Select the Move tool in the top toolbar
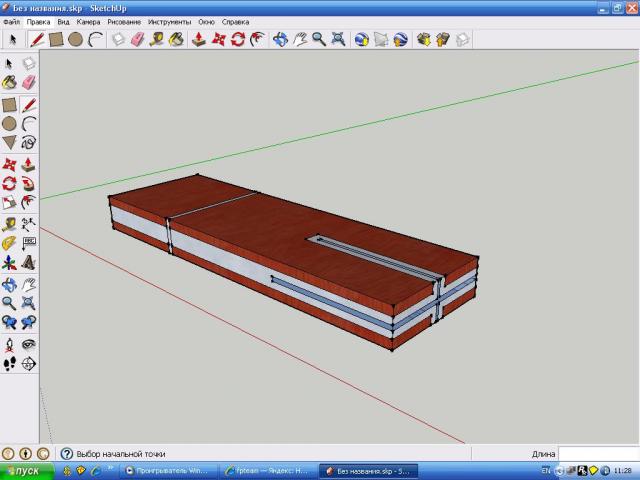The image size is (640, 480). (219, 40)
